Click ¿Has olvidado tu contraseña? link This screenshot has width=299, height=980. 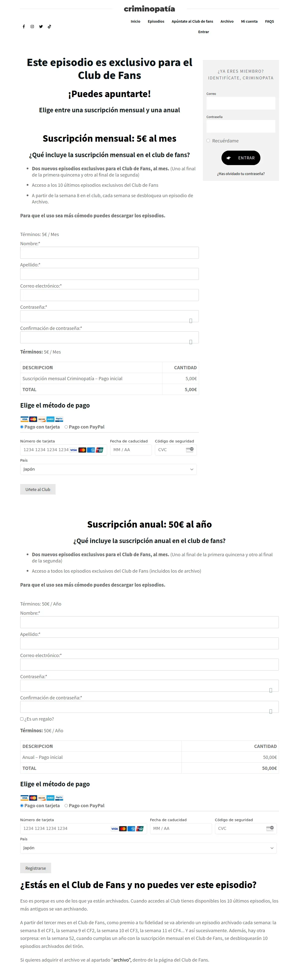[240, 174]
